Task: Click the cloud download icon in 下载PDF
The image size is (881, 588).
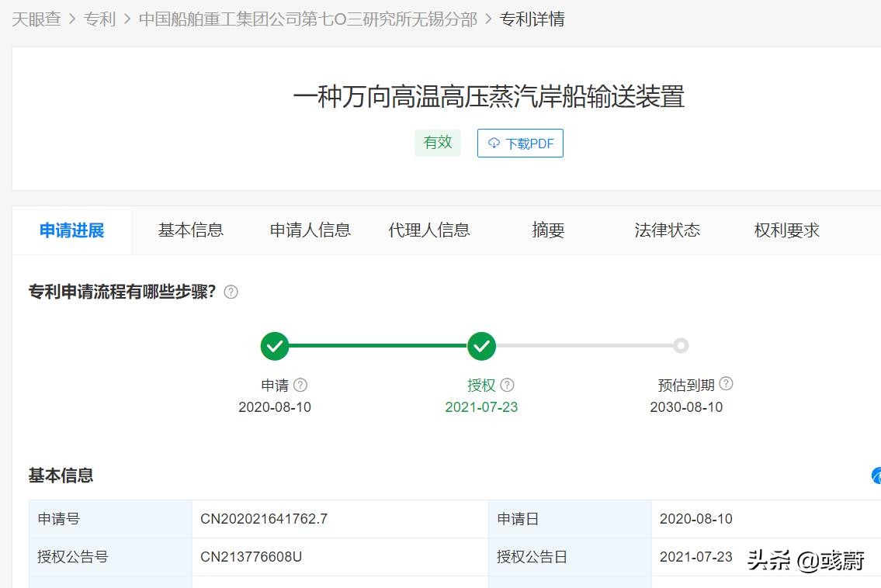Action: click(494, 143)
